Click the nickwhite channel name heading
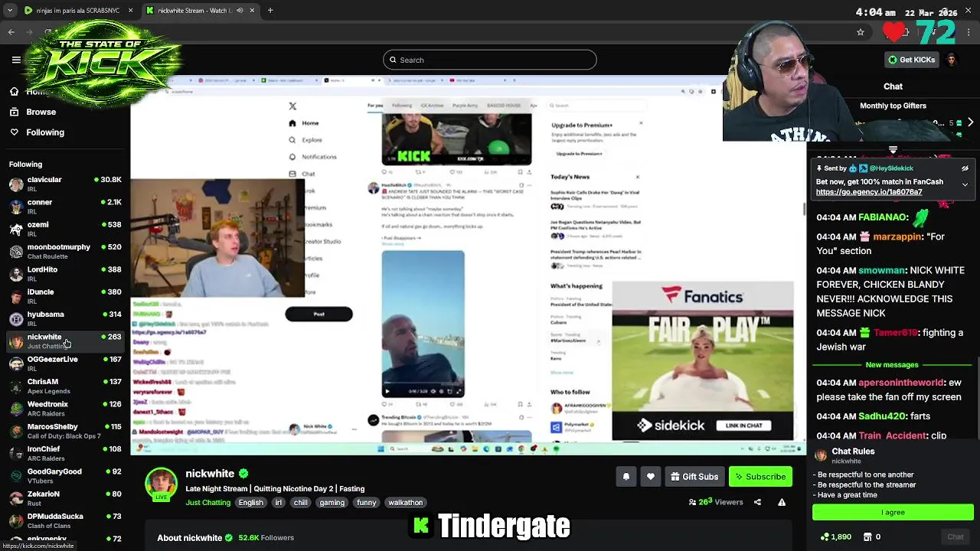980x551 pixels. (x=210, y=474)
